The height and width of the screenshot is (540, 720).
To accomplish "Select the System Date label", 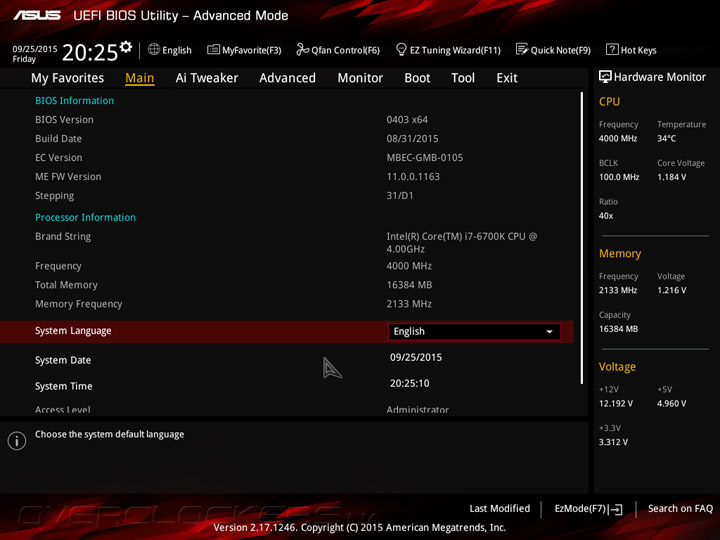I will 63,360.
